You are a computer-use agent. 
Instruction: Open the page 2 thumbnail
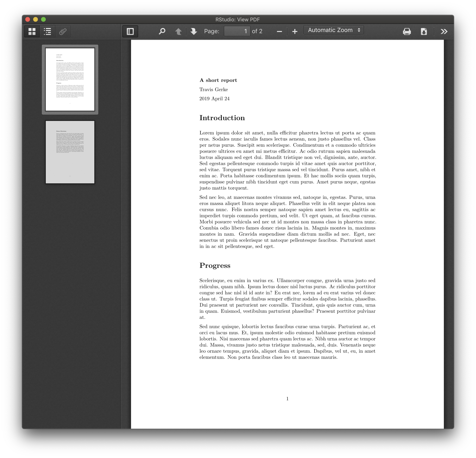coord(70,152)
